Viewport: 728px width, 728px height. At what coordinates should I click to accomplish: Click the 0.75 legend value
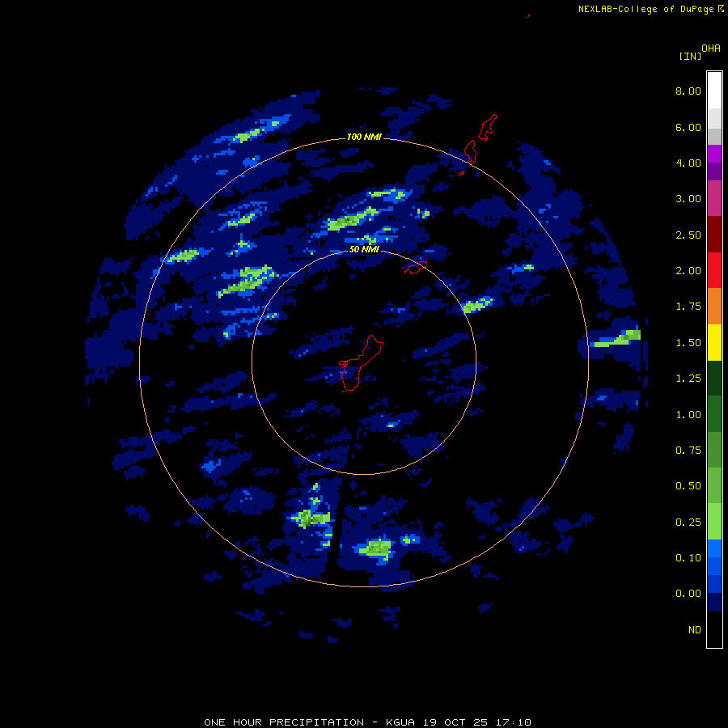pyautogui.click(x=688, y=451)
